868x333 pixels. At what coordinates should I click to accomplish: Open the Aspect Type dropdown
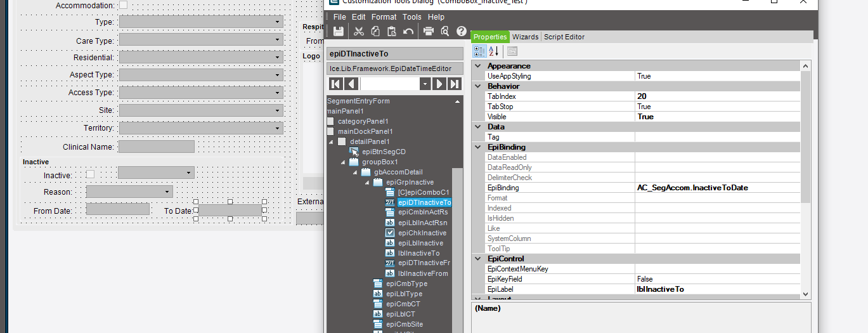[x=278, y=75]
